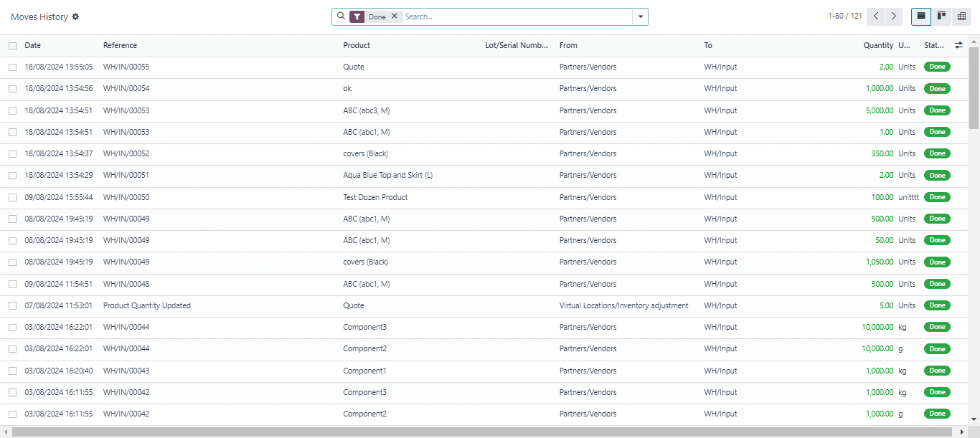Open the Product Quantity Updated record

[147, 305]
